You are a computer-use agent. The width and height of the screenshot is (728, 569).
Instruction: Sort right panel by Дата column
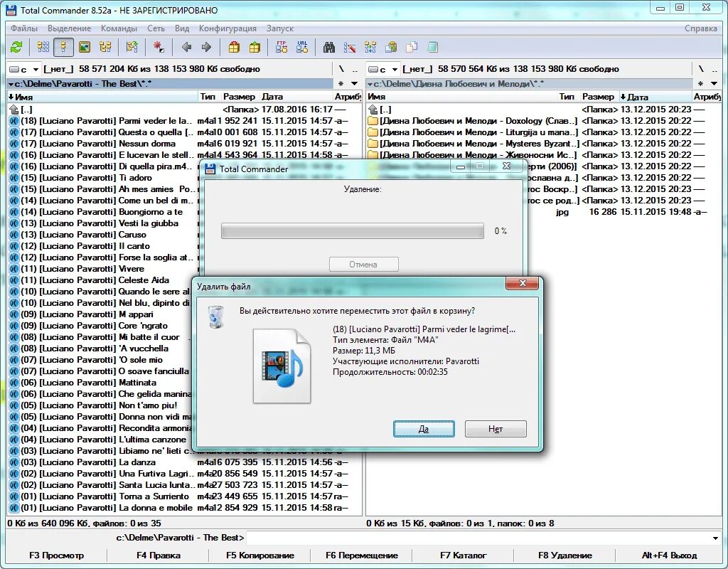pos(655,97)
